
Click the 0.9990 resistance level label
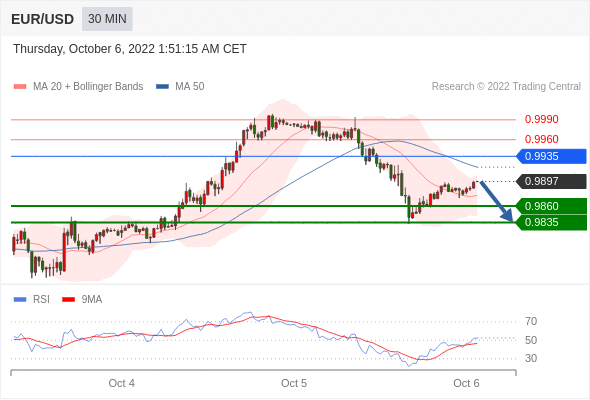(541, 119)
